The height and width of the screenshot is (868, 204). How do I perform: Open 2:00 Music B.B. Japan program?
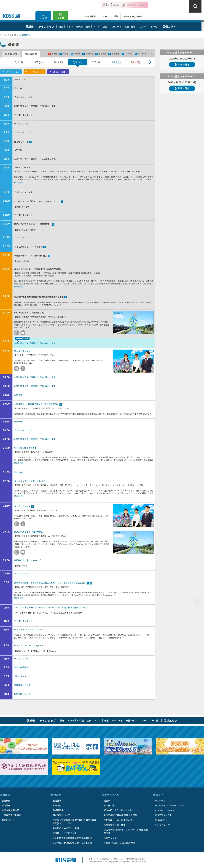[29, 645]
